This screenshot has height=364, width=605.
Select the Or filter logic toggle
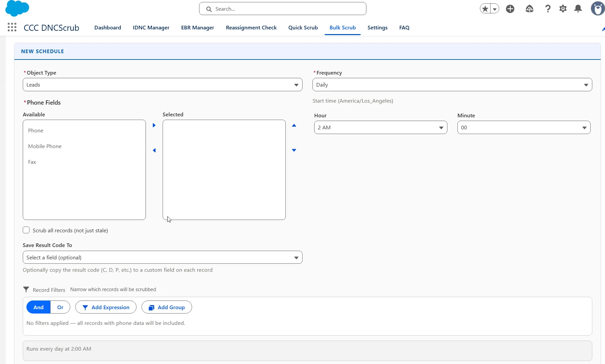(x=60, y=307)
